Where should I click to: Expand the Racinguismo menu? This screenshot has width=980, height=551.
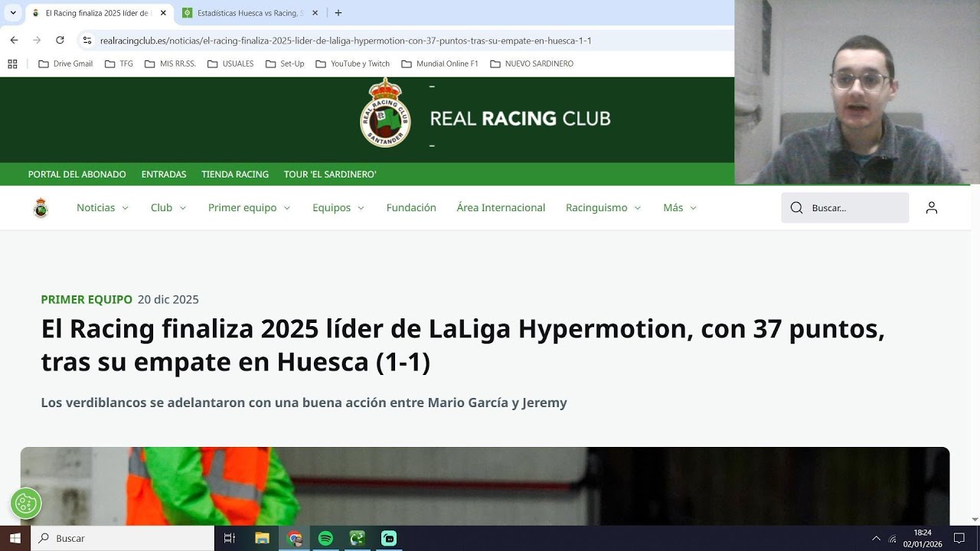click(x=603, y=207)
